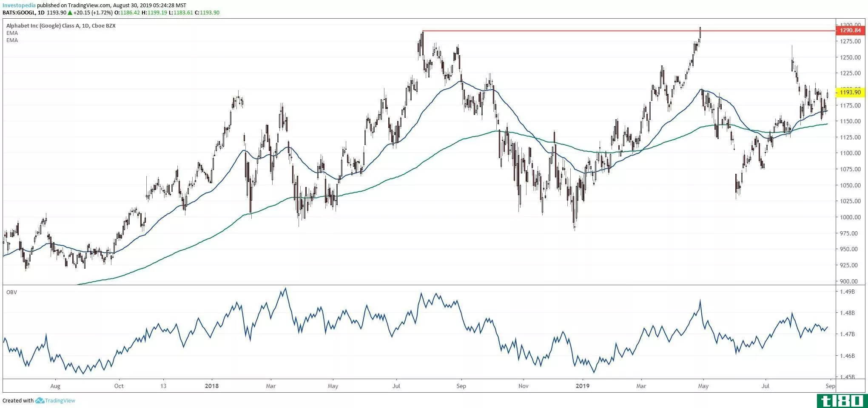The height and width of the screenshot is (408, 868).
Task: Click the red 1290.84 price label
Action: 849,31
